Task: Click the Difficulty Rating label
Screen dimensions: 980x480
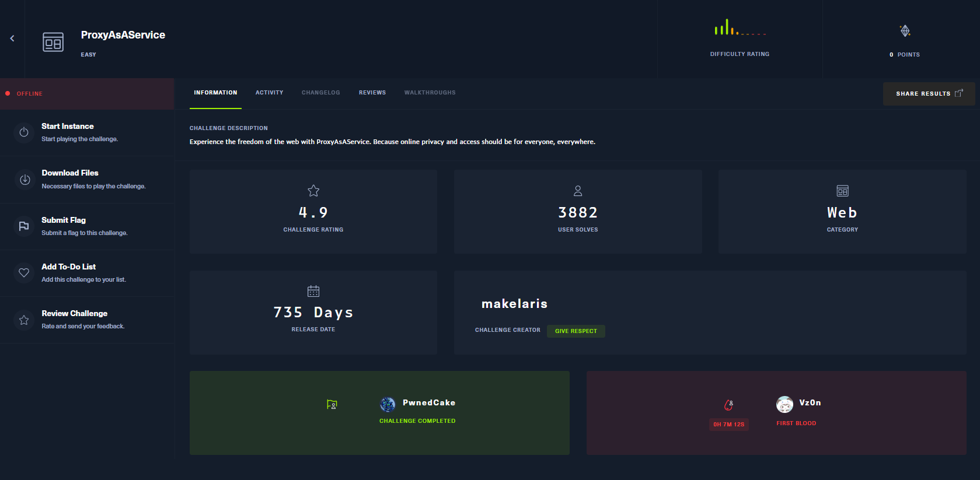Action: tap(740, 54)
